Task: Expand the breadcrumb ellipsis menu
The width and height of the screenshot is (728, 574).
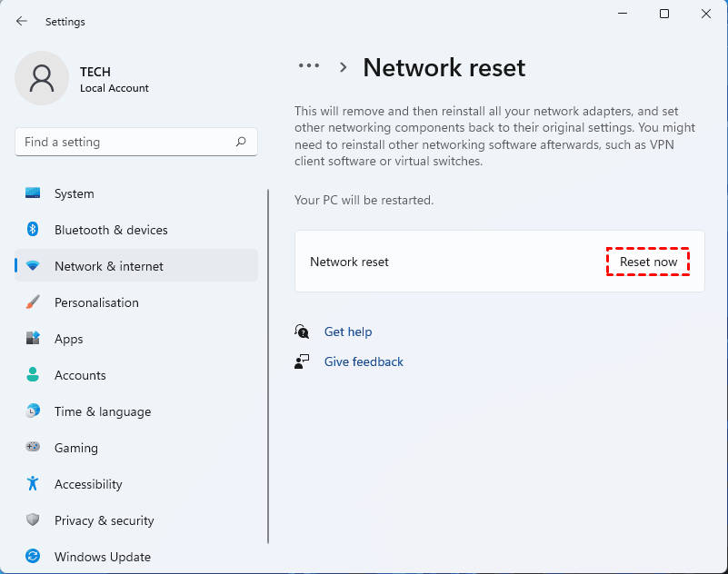Action: [309, 66]
